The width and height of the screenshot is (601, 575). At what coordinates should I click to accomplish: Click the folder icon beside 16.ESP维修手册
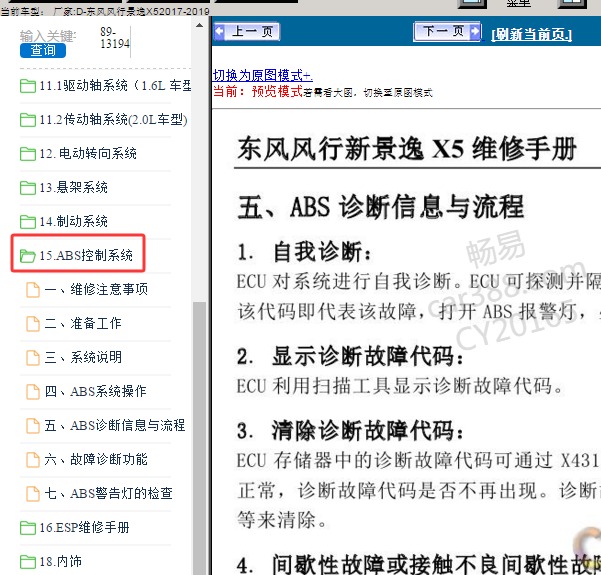pyautogui.click(x=28, y=528)
